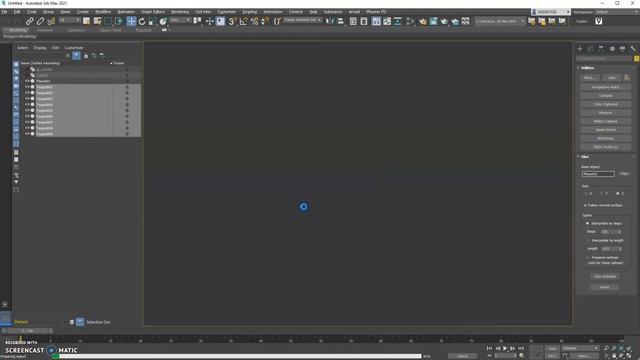640x360 pixels.
Task: Switch to the Display command panel icon
Action: click(622, 49)
